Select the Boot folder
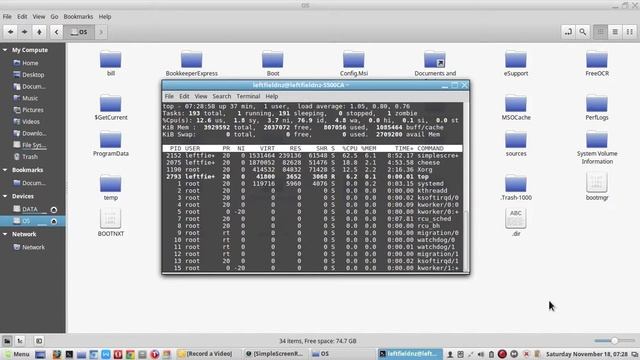This screenshot has width=640, height=360. click(x=273, y=64)
